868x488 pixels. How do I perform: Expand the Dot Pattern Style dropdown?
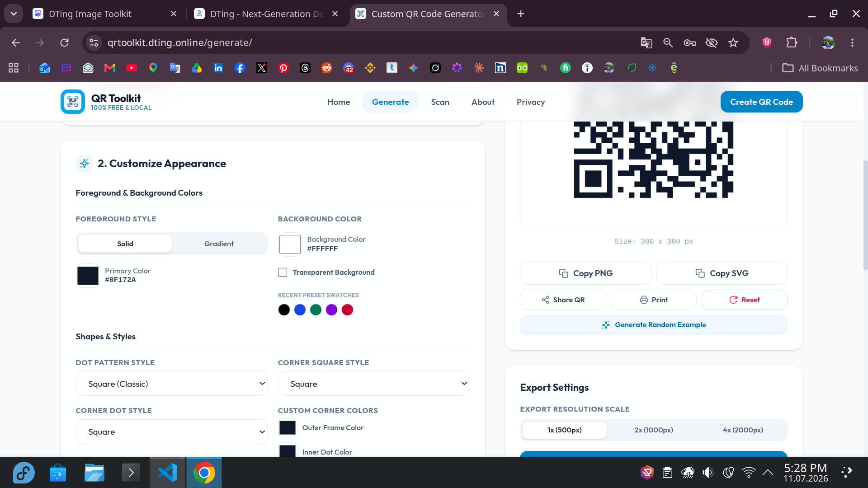[172, 384]
